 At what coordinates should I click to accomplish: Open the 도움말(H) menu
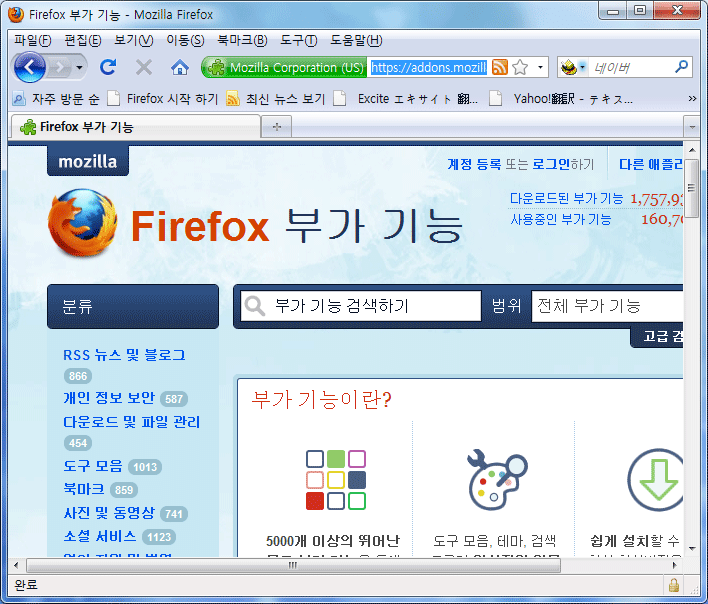tap(356, 41)
